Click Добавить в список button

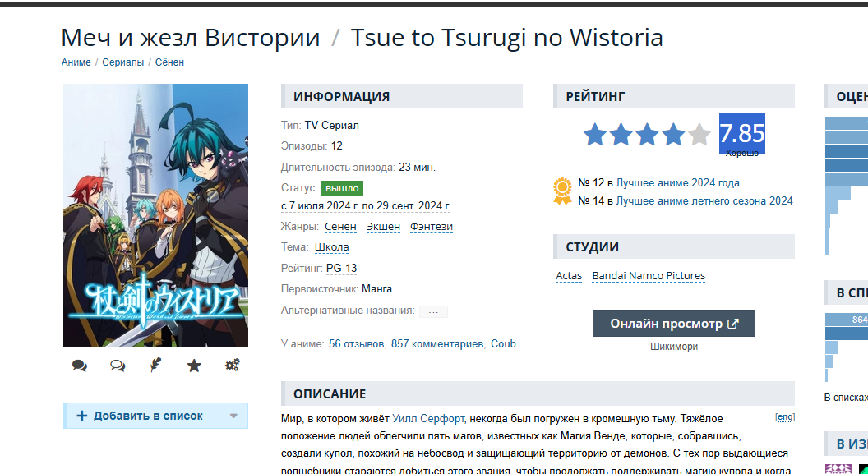(155, 416)
